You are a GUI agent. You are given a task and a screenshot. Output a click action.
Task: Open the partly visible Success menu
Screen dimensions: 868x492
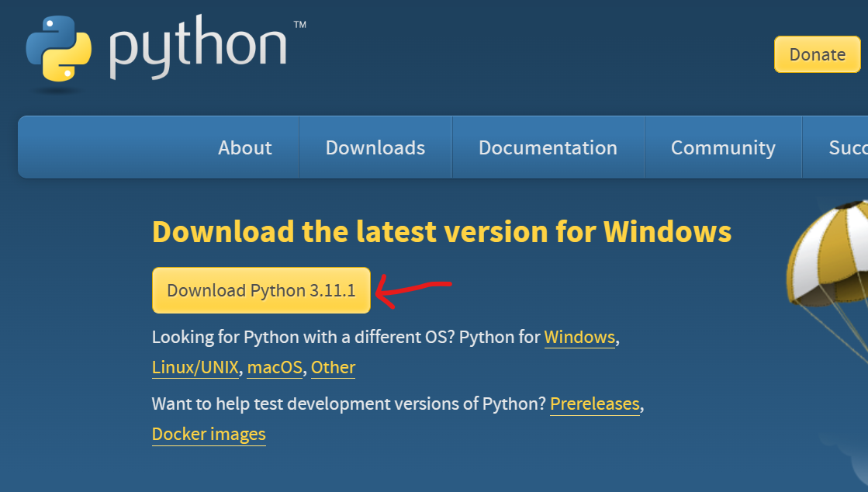[835, 147]
